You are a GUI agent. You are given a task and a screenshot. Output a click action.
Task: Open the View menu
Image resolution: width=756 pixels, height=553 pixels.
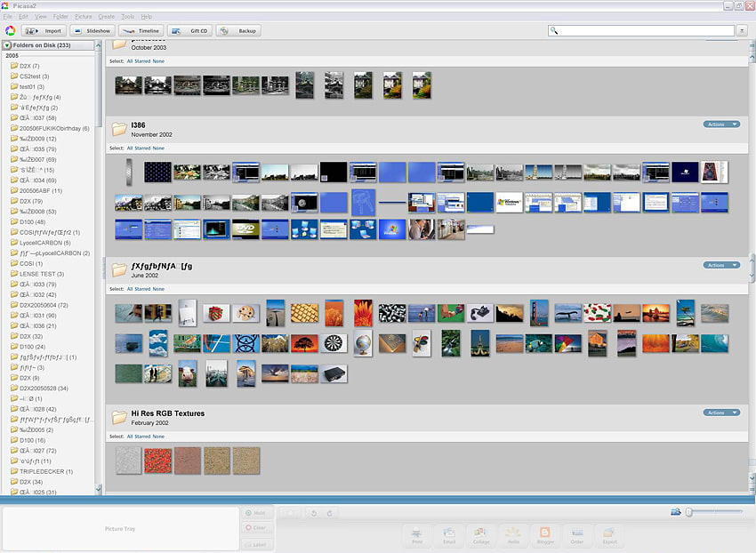[41, 16]
